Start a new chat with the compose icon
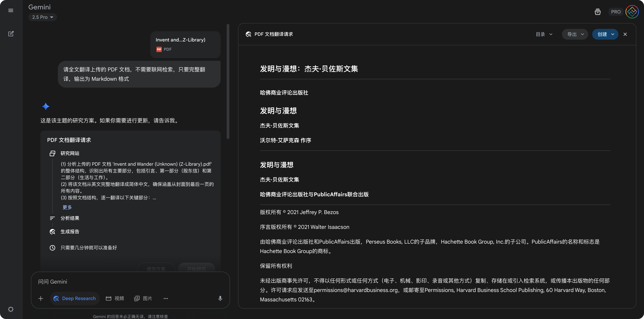 pyautogui.click(x=11, y=34)
